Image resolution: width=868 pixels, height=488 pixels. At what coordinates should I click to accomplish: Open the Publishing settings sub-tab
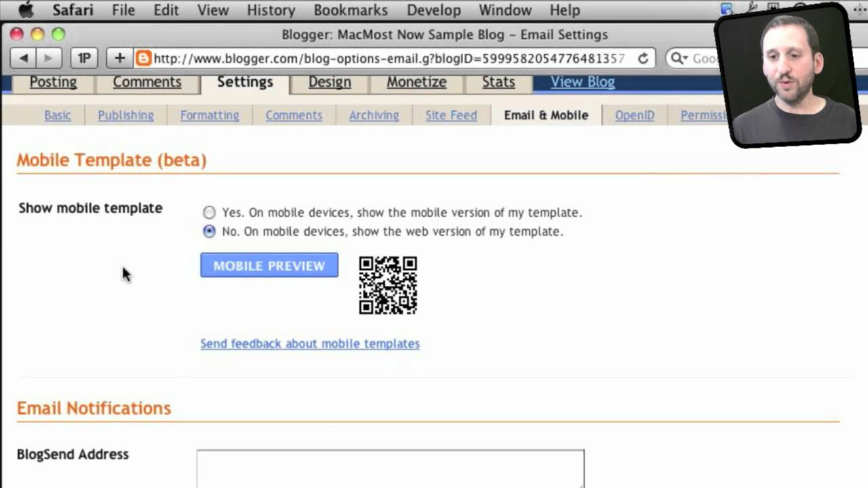point(125,115)
